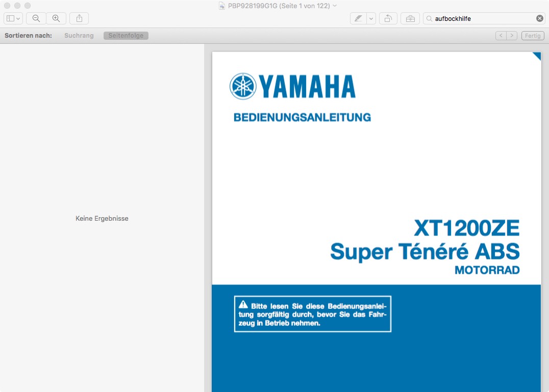Screen dimensions: 549x392
Task: Go to the previous search result
Action: [501, 36]
